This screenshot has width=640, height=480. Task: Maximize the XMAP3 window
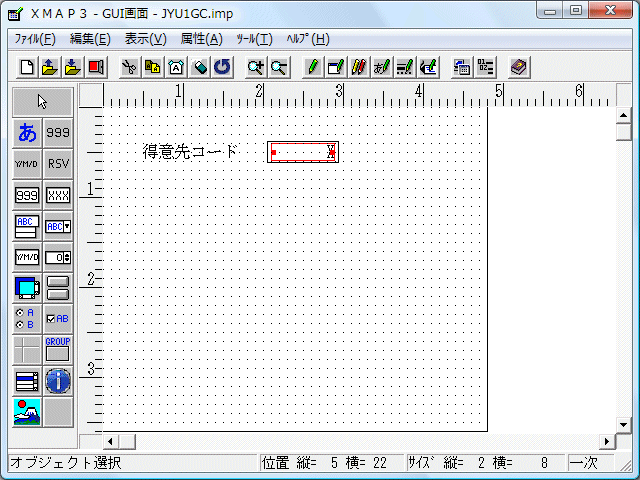(x=576, y=10)
